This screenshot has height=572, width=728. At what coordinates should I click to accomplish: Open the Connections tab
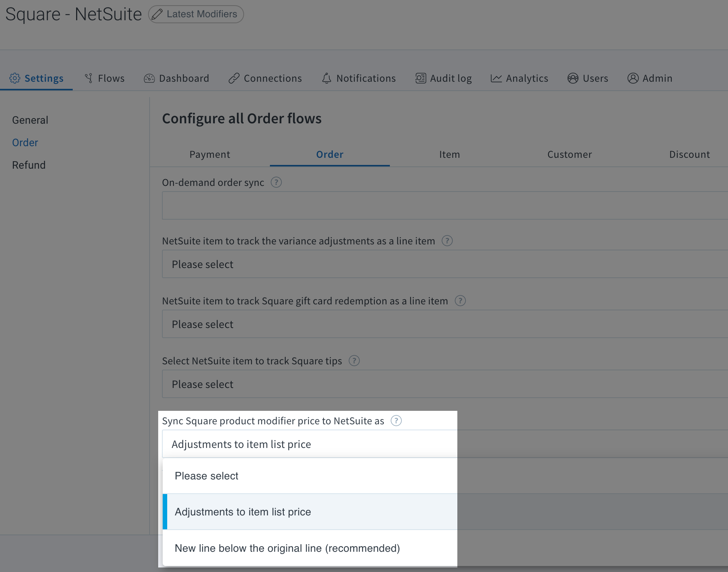click(265, 78)
